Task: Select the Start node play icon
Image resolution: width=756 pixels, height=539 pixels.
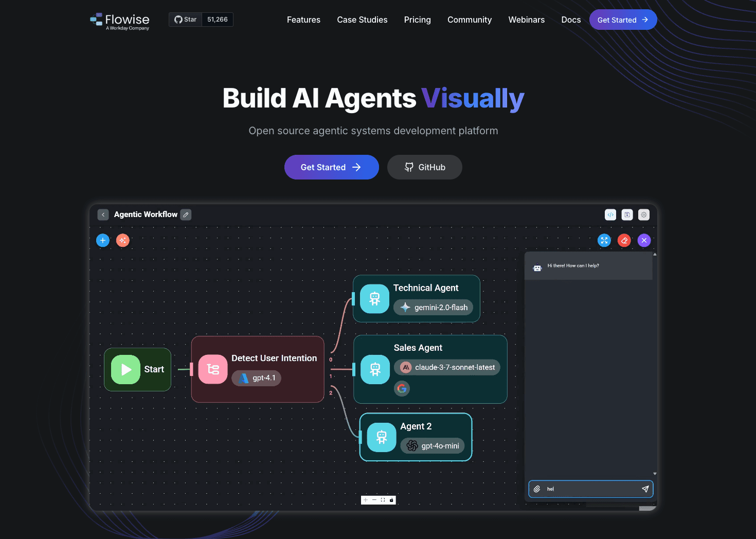Action: coord(125,369)
